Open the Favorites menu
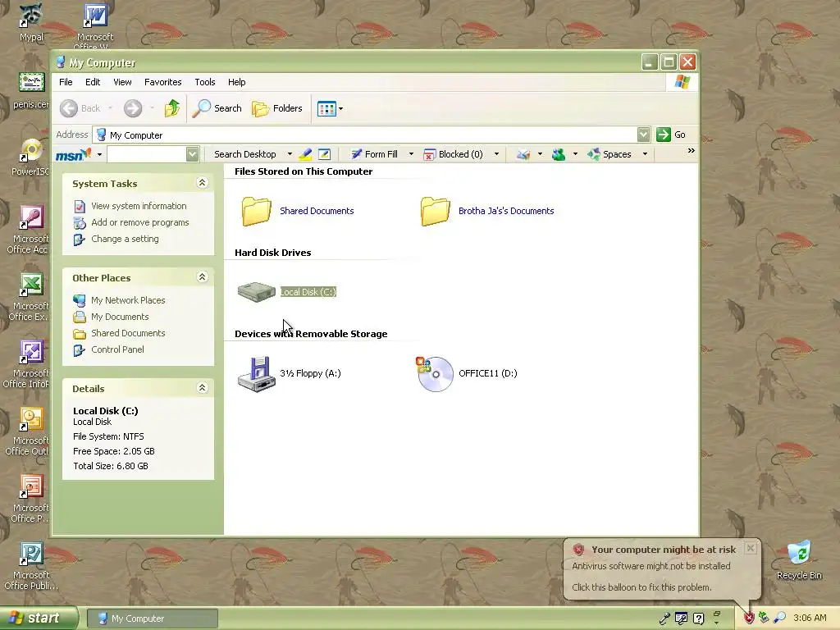The image size is (840, 630). (163, 82)
